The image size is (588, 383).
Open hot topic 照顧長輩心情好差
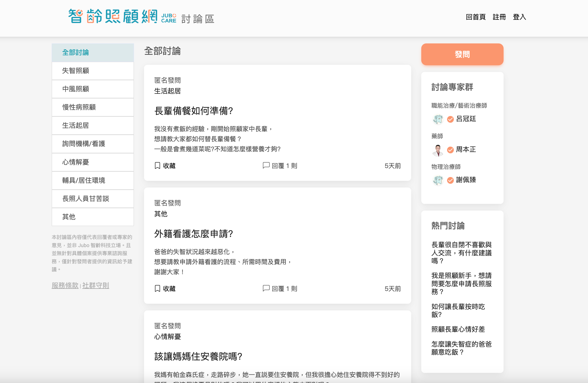click(458, 329)
